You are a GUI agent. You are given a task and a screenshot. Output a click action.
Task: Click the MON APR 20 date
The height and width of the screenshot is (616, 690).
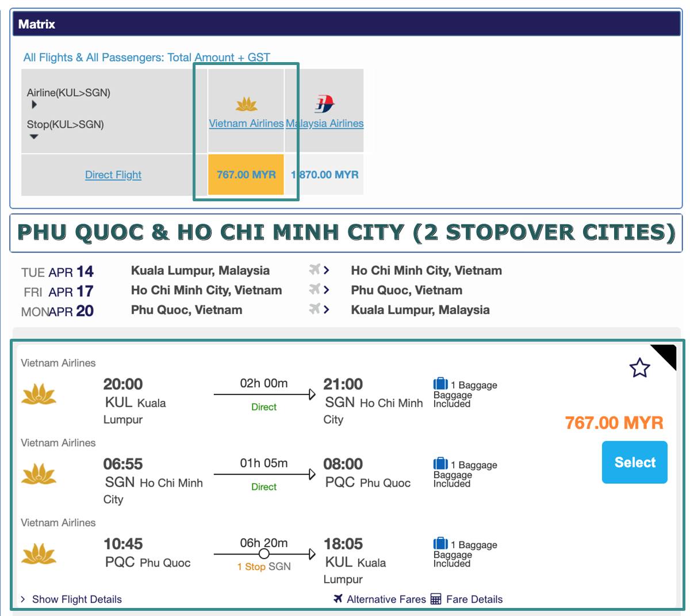pos(57,311)
